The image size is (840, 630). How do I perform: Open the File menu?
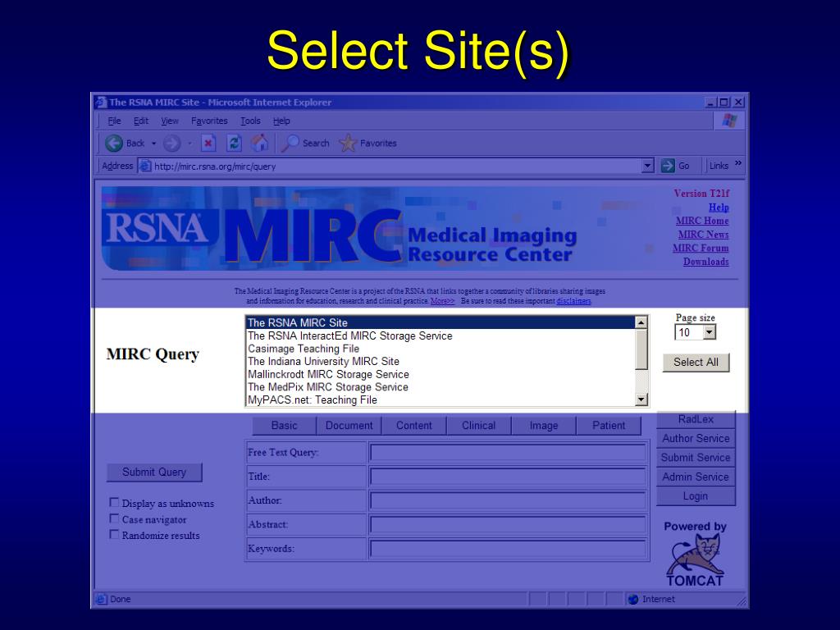(x=114, y=121)
